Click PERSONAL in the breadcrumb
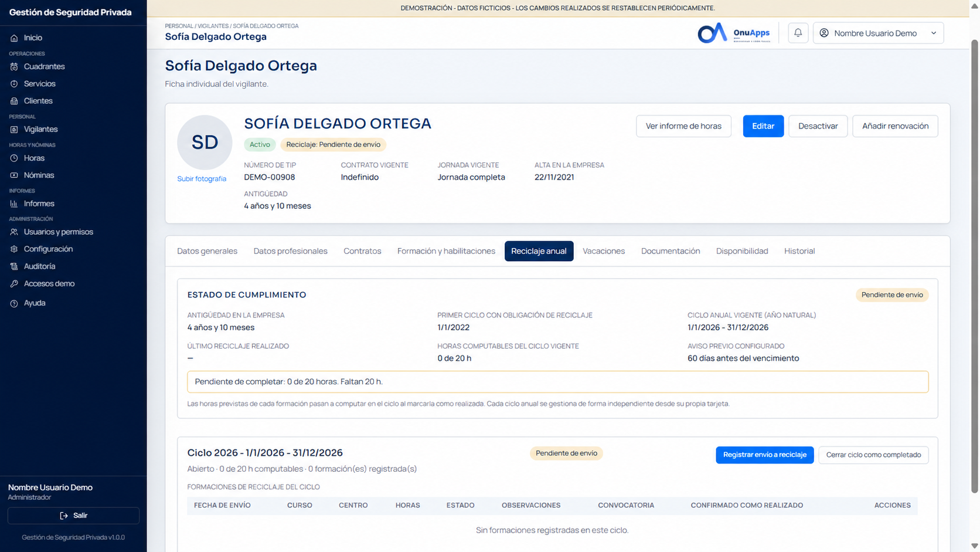This screenshot has height=552, width=980. 179,26
